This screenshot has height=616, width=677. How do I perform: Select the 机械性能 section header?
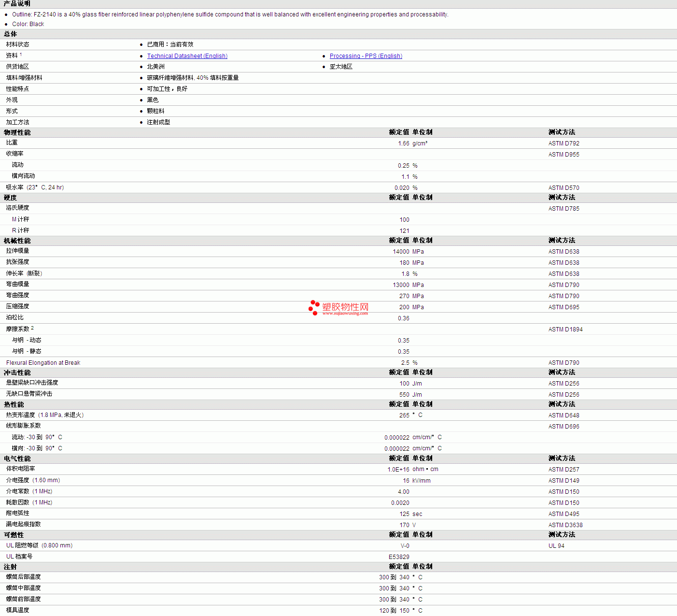point(17,241)
